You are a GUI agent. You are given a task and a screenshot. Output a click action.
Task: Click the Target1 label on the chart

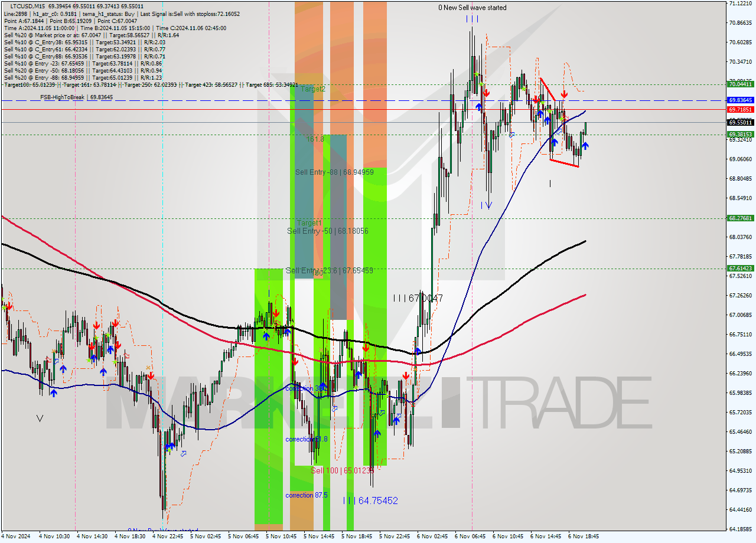[309, 223]
